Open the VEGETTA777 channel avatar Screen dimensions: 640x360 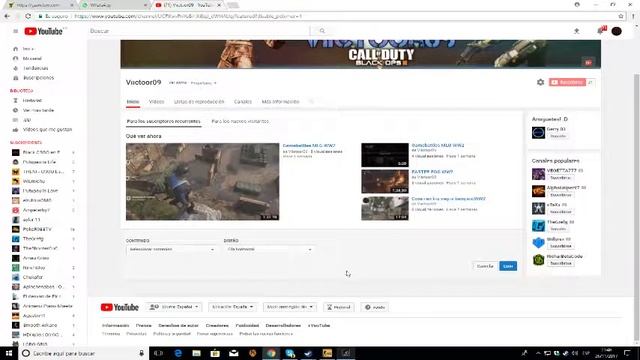tap(538, 174)
